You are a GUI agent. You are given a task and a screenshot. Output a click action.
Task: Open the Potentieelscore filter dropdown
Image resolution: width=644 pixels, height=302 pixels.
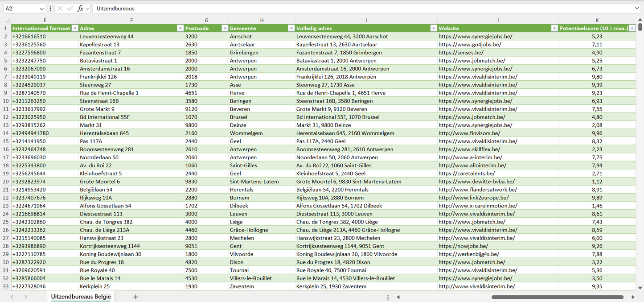[x=632, y=28]
